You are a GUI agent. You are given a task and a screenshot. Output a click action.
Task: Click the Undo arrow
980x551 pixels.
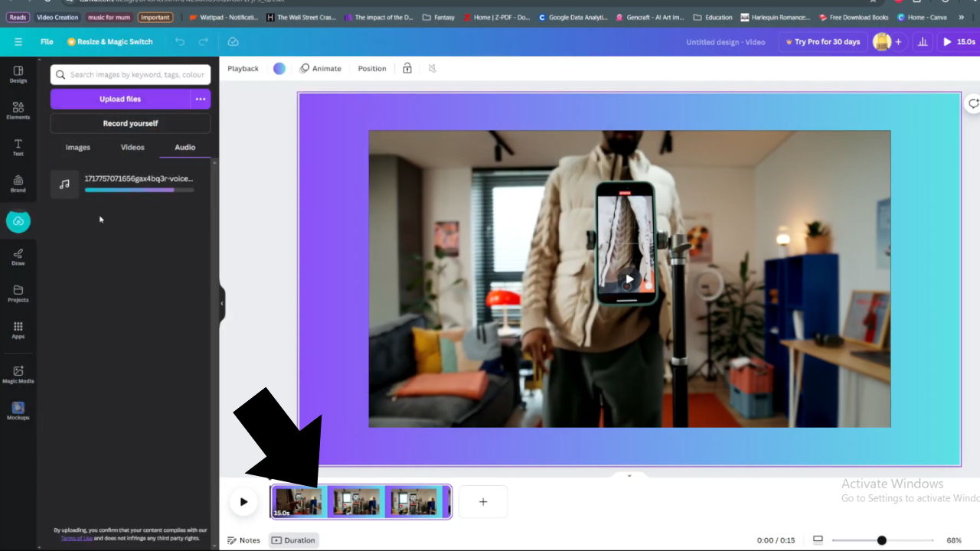pyautogui.click(x=179, y=42)
